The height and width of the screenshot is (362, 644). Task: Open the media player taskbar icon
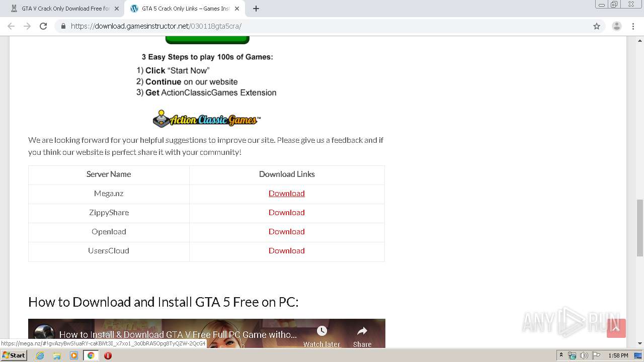[x=74, y=355]
